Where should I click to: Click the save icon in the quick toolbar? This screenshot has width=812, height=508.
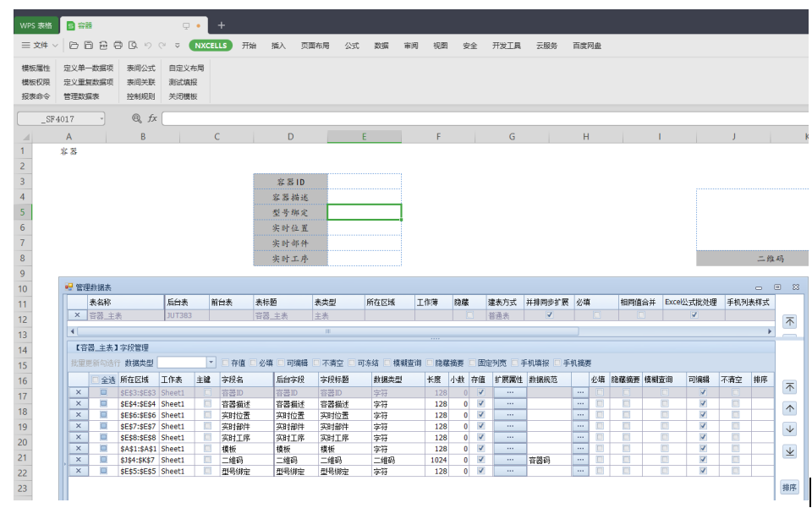89,46
